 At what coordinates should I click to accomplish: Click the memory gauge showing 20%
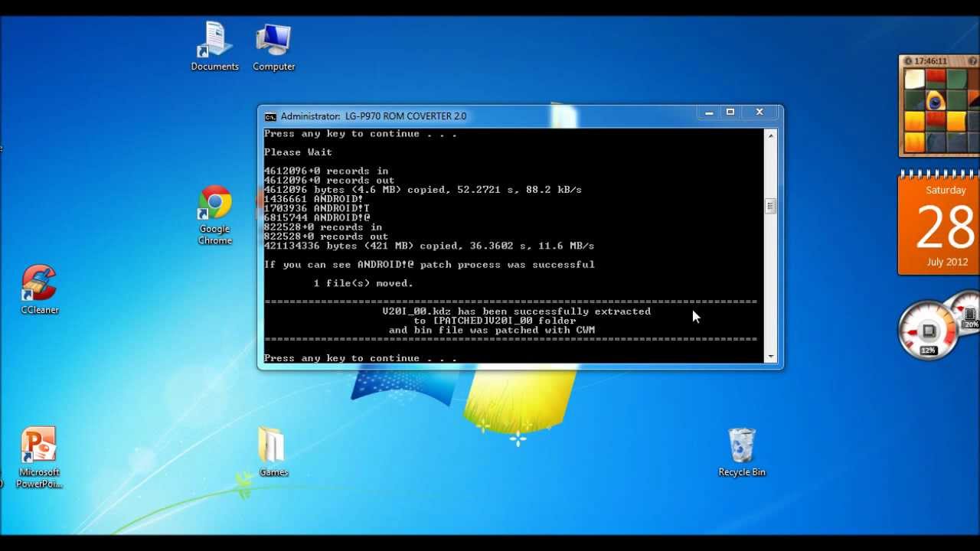969,314
